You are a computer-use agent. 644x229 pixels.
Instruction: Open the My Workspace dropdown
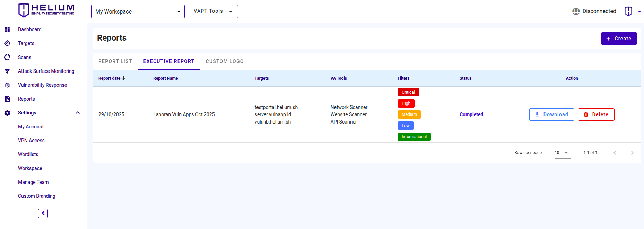(138, 11)
